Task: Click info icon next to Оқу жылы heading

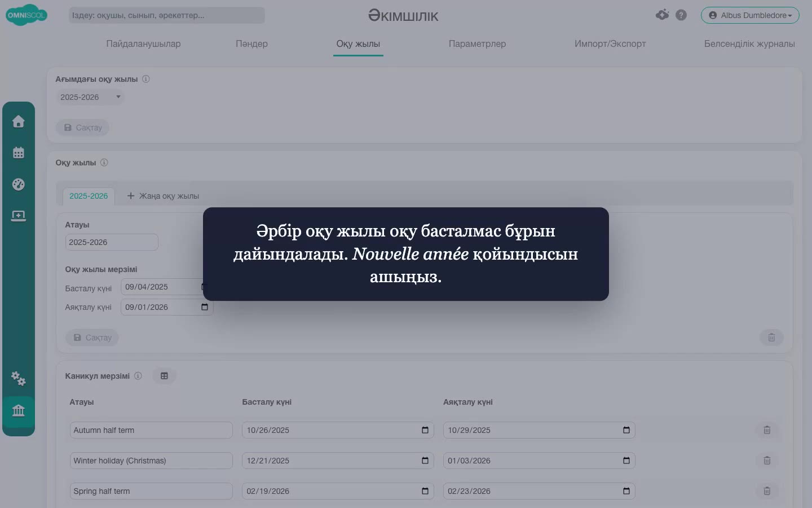Action: pyautogui.click(x=104, y=163)
